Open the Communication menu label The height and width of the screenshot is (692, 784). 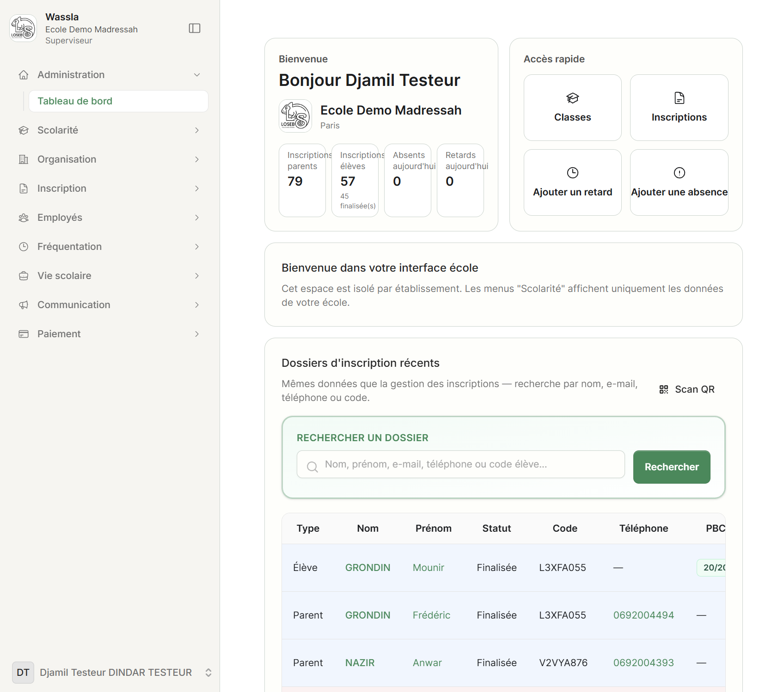pos(74,305)
